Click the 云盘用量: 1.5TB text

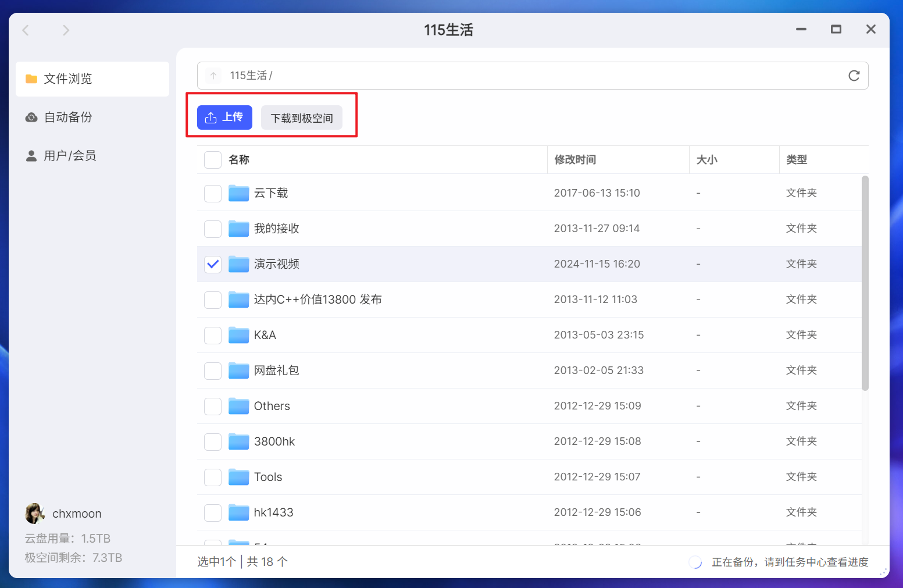67,539
